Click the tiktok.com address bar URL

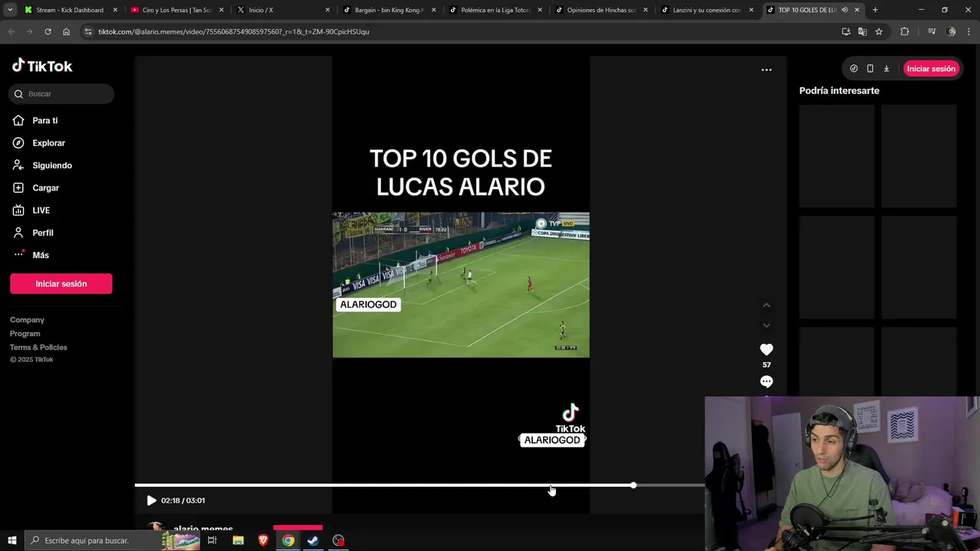tap(234, 31)
